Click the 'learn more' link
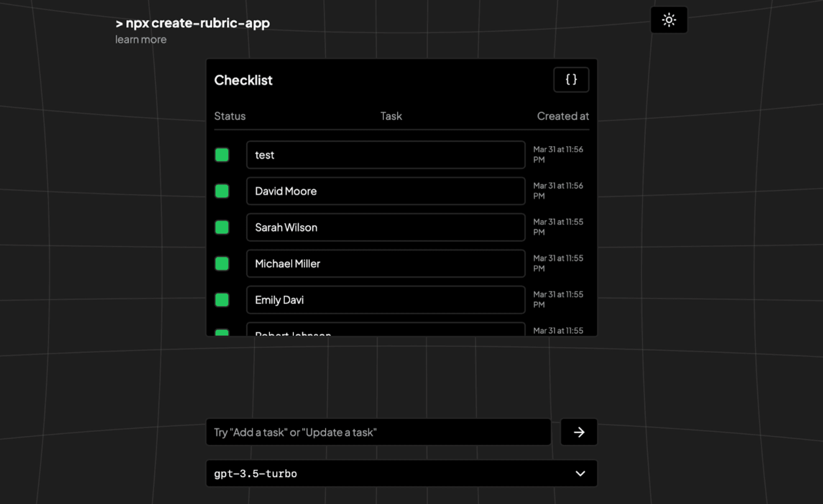823x504 pixels. [x=141, y=39]
